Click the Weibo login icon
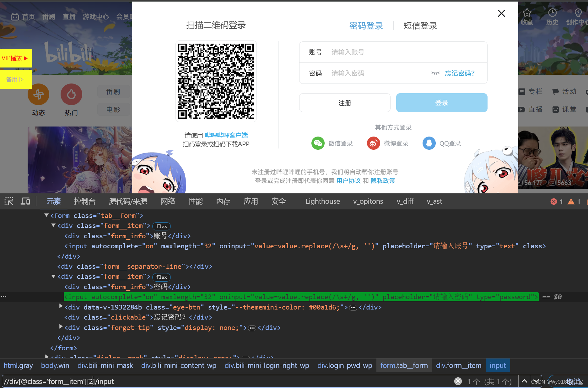The height and width of the screenshot is (388, 588). 374,143
